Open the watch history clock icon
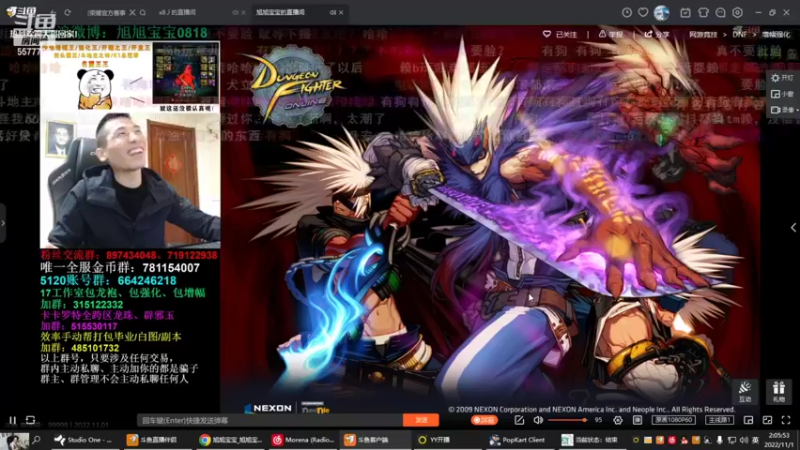Screen dimensions: 800x450 (x=627, y=13)
